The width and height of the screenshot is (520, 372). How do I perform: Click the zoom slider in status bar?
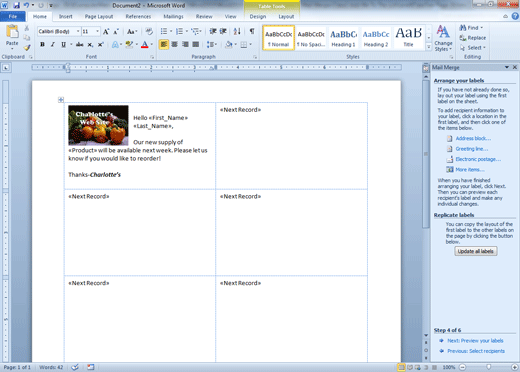[488, 367]
